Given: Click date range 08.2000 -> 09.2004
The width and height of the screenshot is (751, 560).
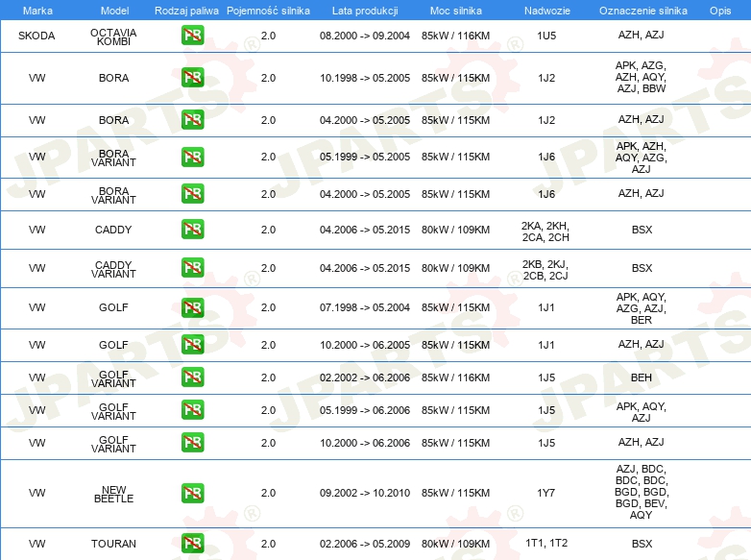Looking at the screenshot, I should [365, 36].
